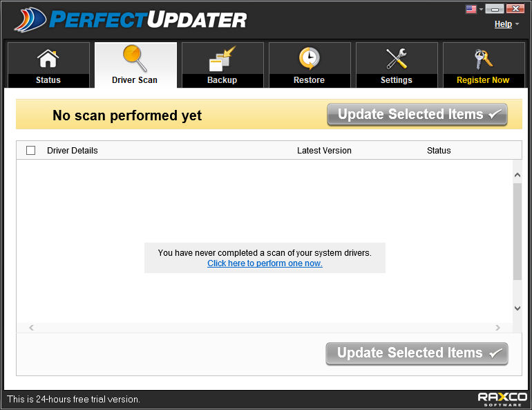532x410 pixels.
Task: Click the US flag language icon
Action: click(x=471, y=9)
